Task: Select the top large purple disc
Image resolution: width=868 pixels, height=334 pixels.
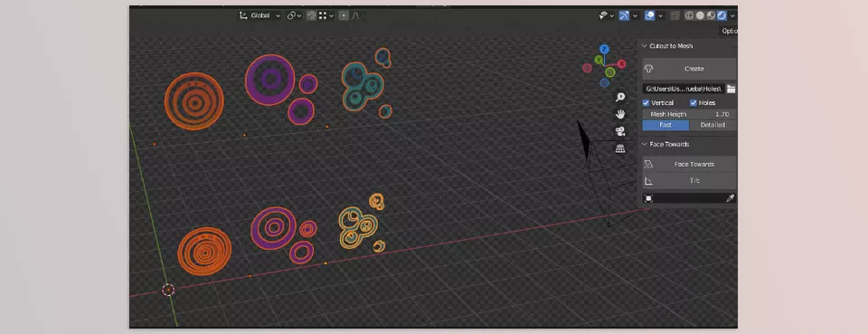Action: 270,80
